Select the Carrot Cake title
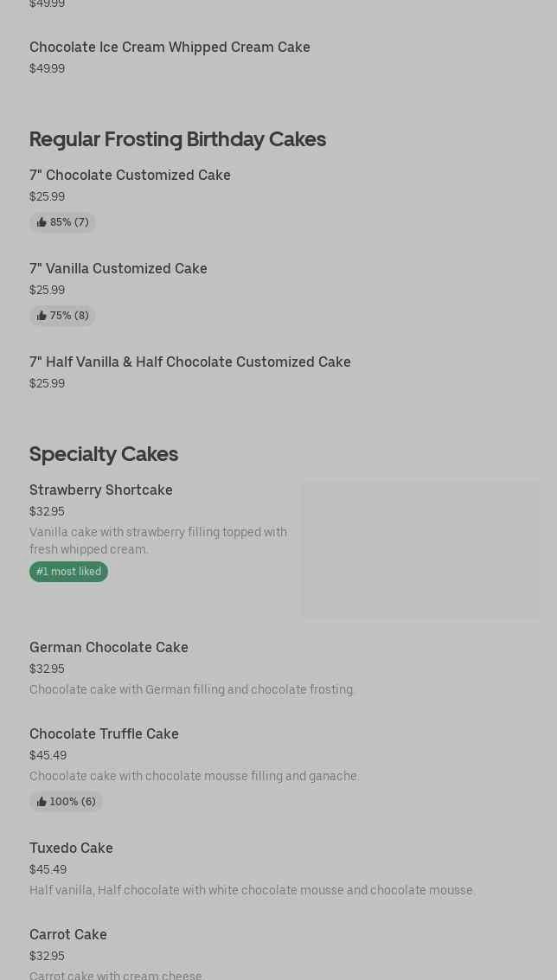Screen dimensions: 557x980 [x=68, y=935]
